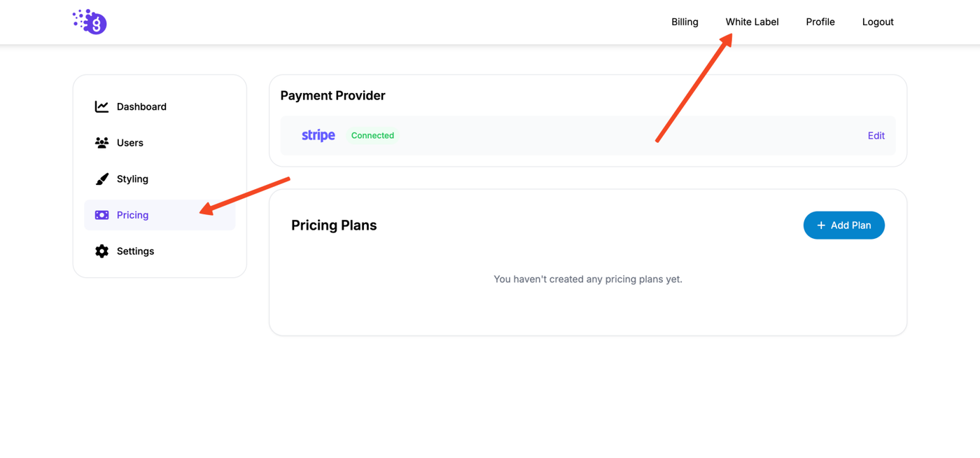Click the plus icon on Add Plan
The height and width of the screenshot is (458, 980).
pyautogui.click(x=821, y=225)
